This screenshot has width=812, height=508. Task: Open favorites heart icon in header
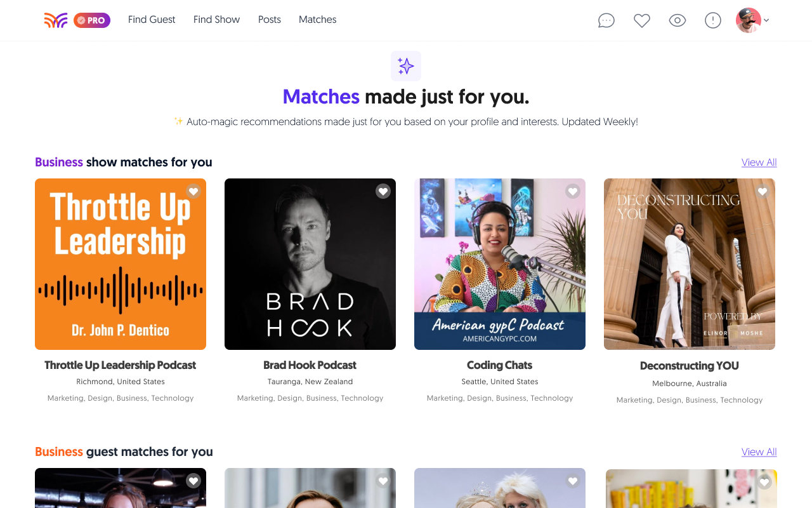coord(642,20)
